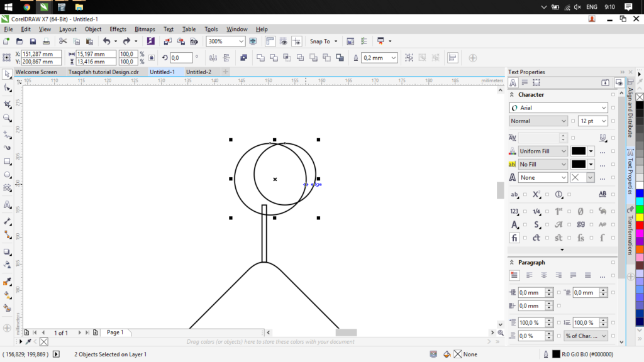The width and height of the screenshot is (644, 362).
Task: Click the Save icon in the toolbar
Action: pyautogui.click(x=33, y=41)
